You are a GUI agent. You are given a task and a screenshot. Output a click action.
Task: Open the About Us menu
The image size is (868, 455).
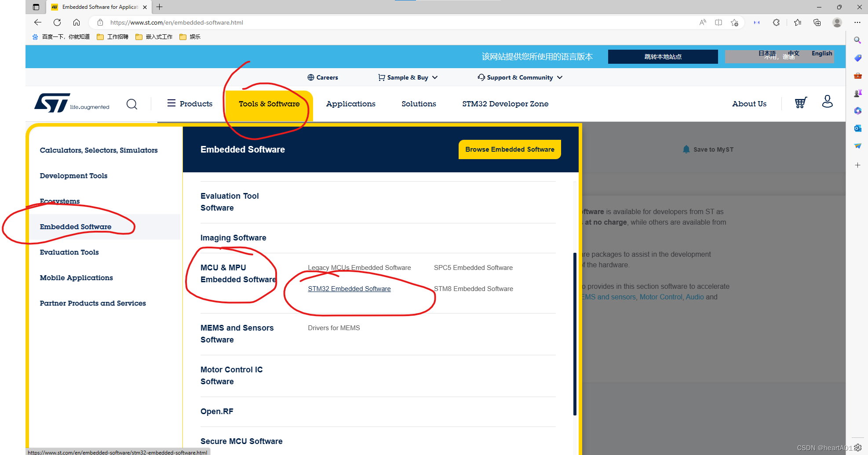[749, 104]
